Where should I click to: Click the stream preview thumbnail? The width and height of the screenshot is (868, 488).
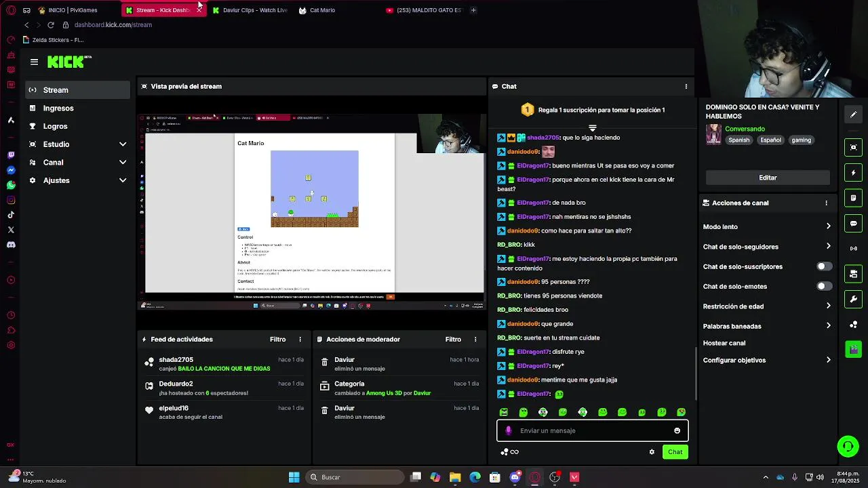pyautogui.click(x=312, y=211)
